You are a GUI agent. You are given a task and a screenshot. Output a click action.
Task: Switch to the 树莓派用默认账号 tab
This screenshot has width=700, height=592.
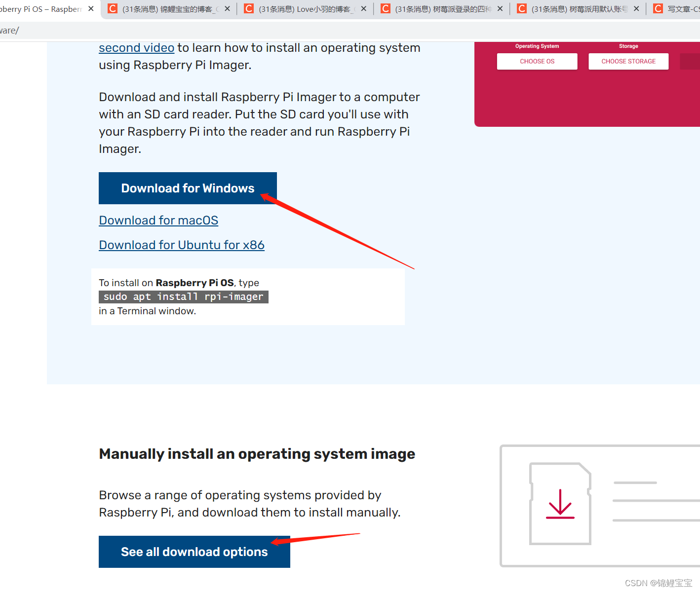click(578, 9)
